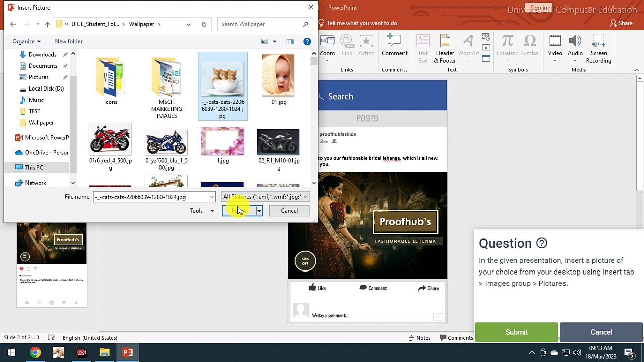Select Network in navigation pane

(x=35, y=183)
